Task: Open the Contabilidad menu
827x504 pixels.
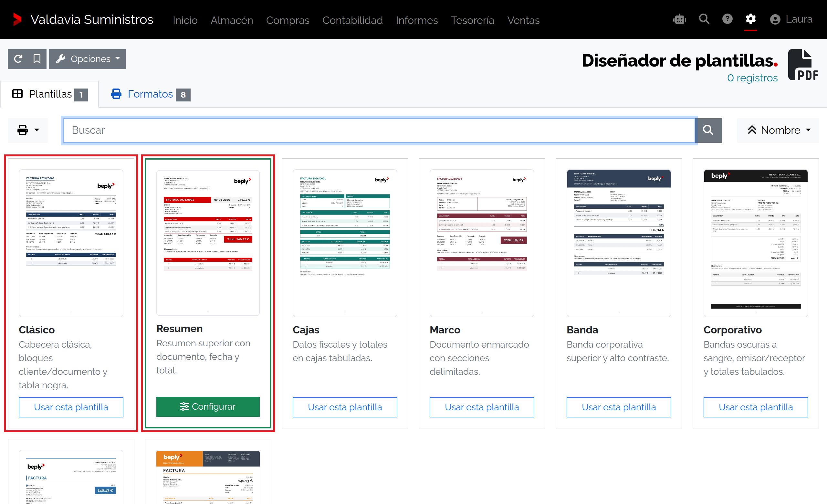Action: [x=352, y=20]
